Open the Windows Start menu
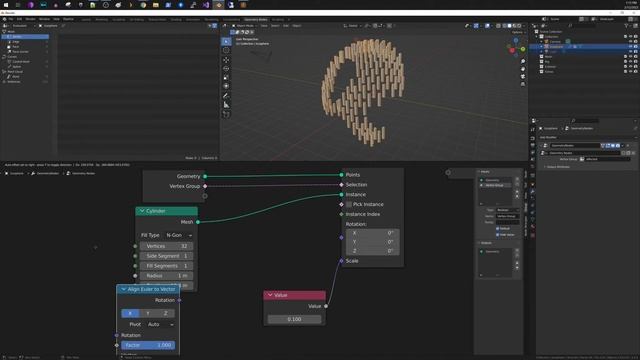 point(6,5)
